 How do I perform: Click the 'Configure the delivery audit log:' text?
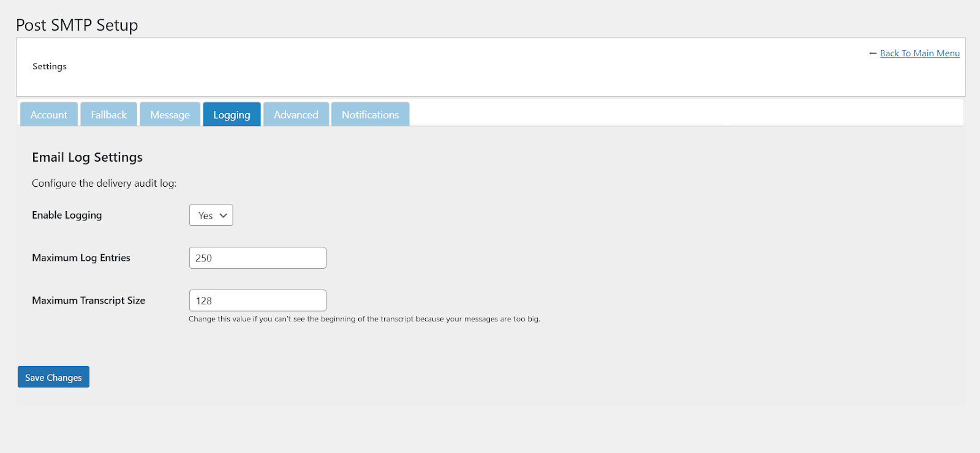[x=104, y=183]
